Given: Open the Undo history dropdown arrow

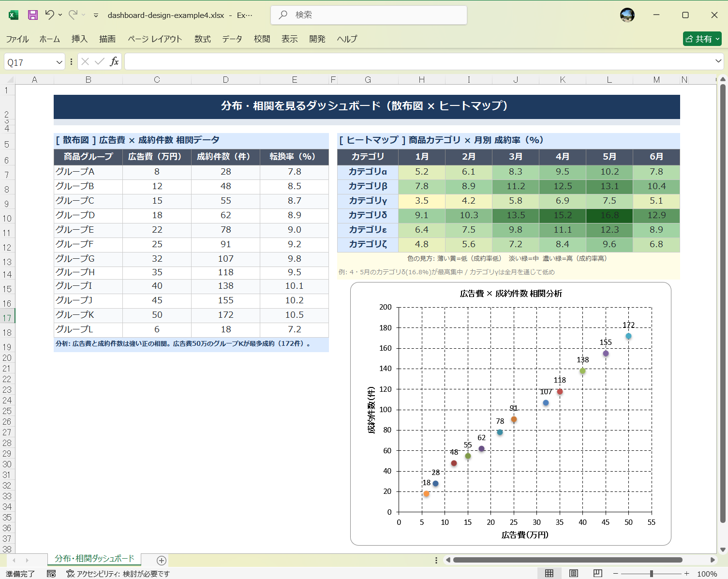Looking at the screenshot, I should point(60,15).
